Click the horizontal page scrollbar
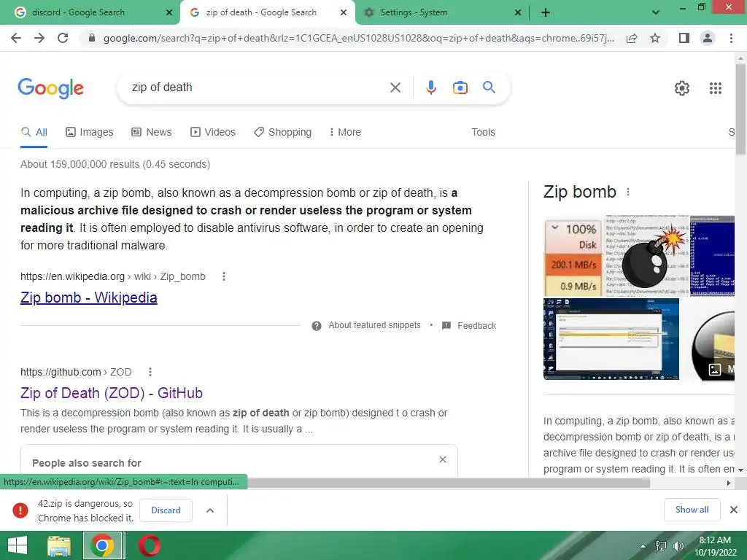Image resolution: width=747 pixels, height=560 pixels. click(x=448, y=483)
